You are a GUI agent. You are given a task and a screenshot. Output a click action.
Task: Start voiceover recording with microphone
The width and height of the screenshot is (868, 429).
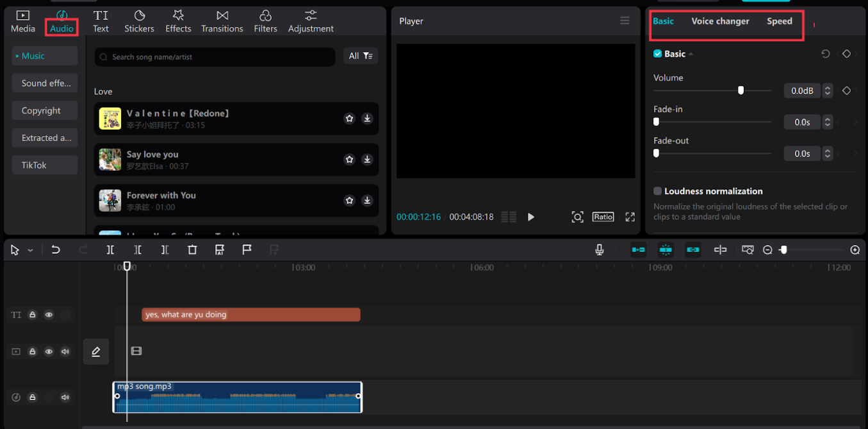click(600, 250)
